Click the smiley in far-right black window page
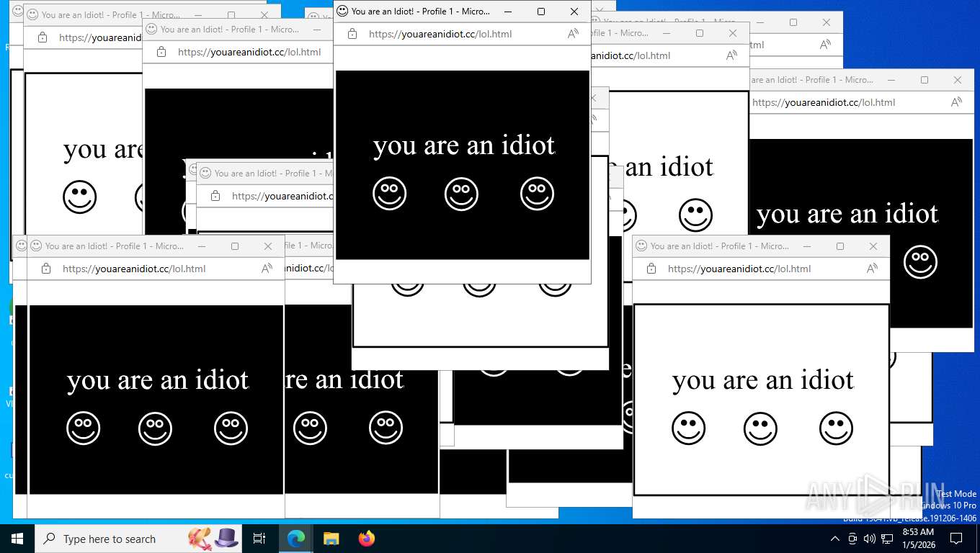The image size is (980, 553). click(x=921, y=262)
